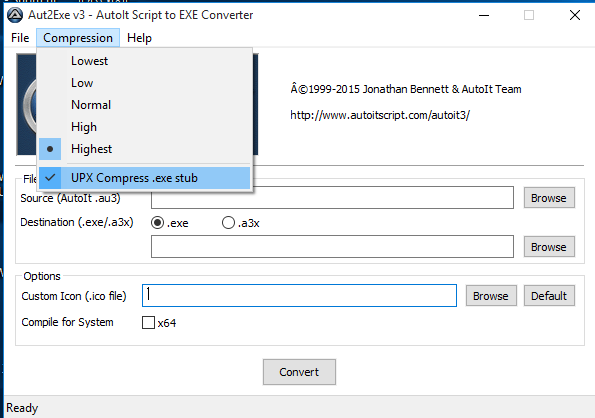
Task: Minimize the Aut2Exe window
Action: (484, 15)
